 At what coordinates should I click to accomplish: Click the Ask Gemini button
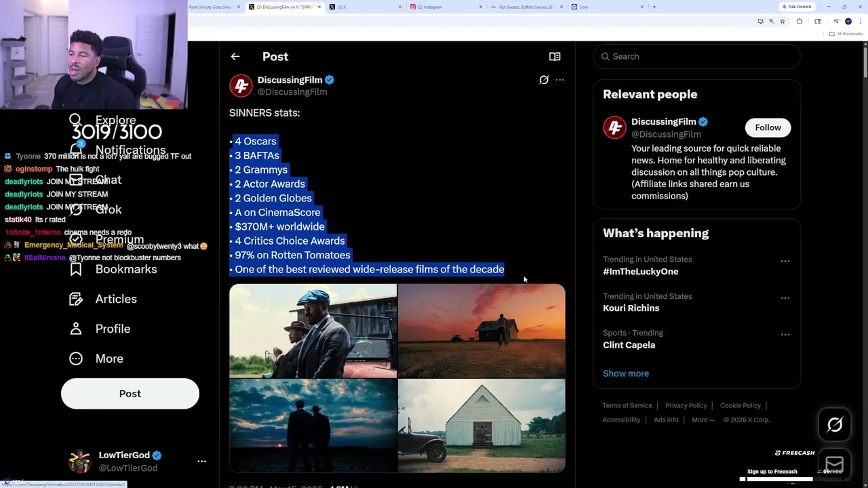(x=797, y=7)
